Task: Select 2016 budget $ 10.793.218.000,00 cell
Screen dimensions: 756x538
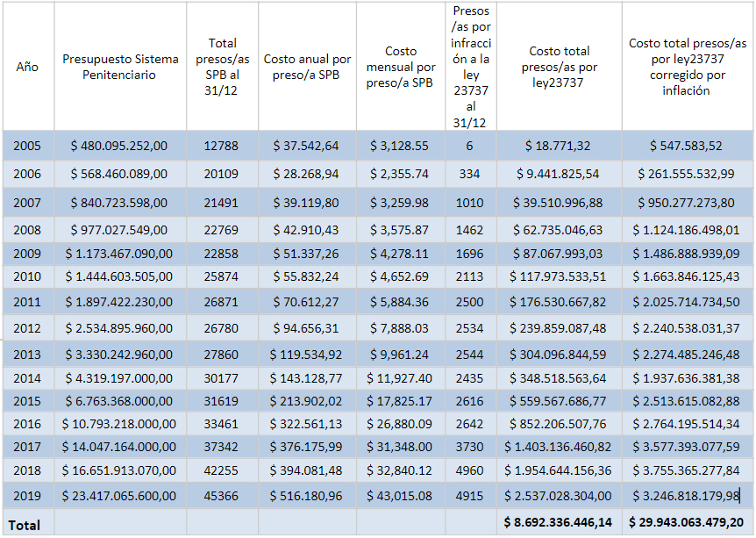Action: point(120,424)
